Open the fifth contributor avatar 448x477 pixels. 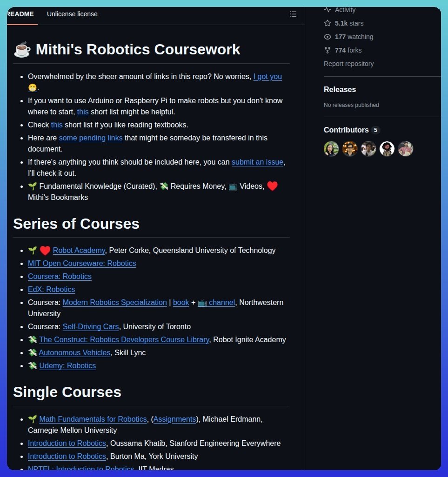tap(405, 149)
